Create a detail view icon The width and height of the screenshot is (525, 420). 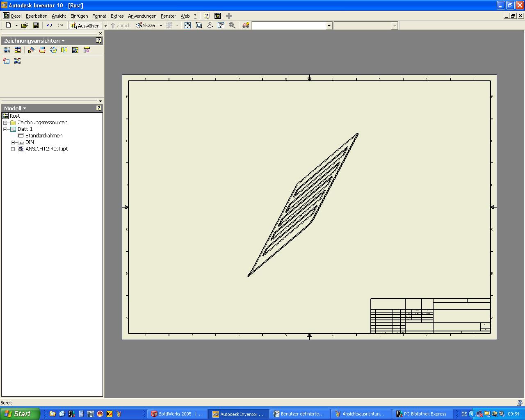point(53,50)
